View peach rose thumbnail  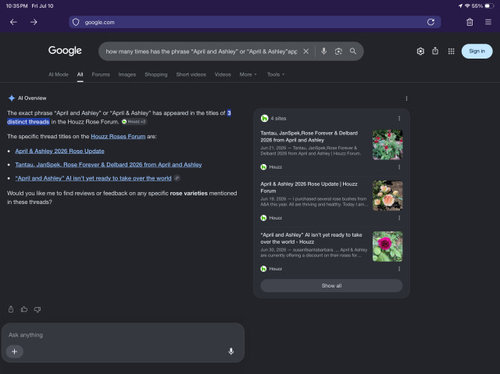(387, 196)
